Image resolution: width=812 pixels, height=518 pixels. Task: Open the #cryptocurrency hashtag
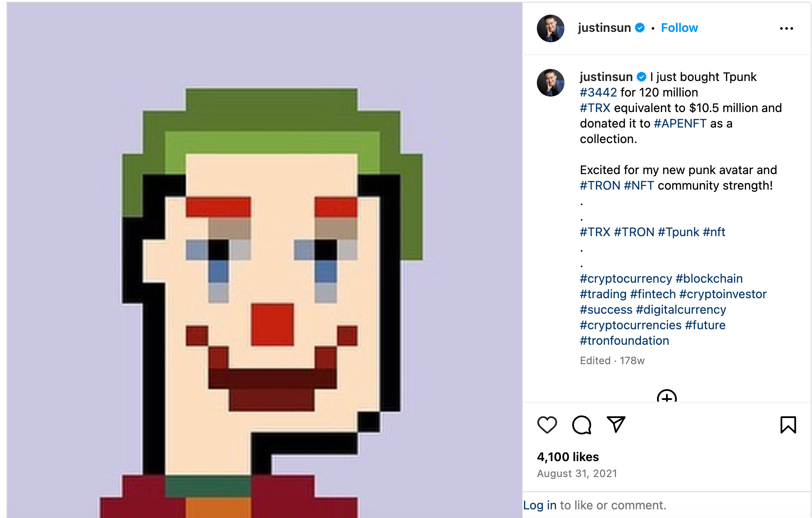(626, 279)
